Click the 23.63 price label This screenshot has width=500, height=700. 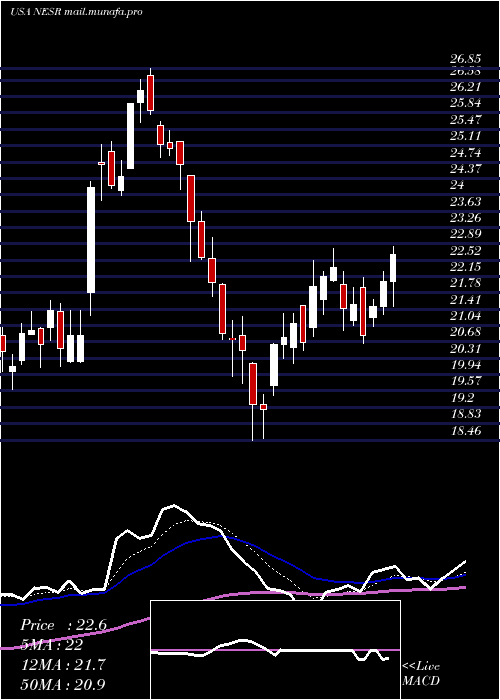(465, 202)
